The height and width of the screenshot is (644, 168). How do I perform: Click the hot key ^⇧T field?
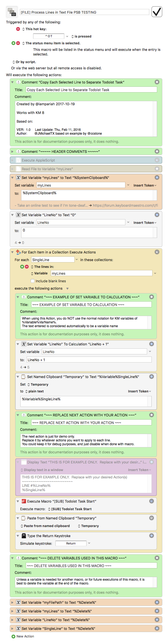49,36
